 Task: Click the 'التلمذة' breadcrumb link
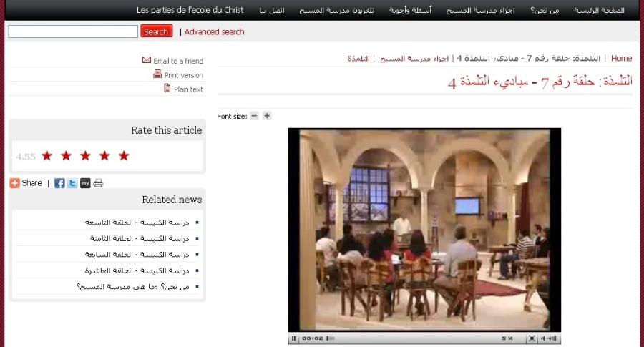point(358,59)
